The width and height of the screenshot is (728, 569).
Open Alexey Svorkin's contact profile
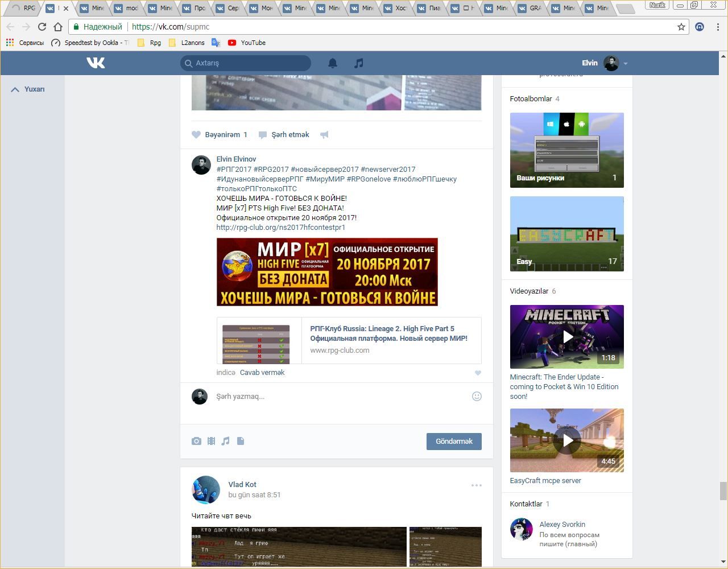click(x=562, y=525)
